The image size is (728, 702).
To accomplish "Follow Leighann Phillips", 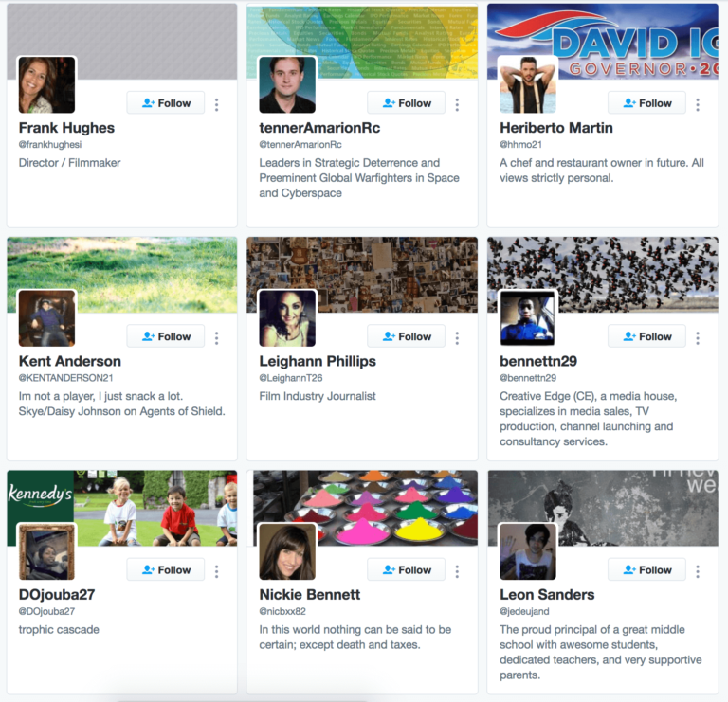I will click(x=407, y=336).
